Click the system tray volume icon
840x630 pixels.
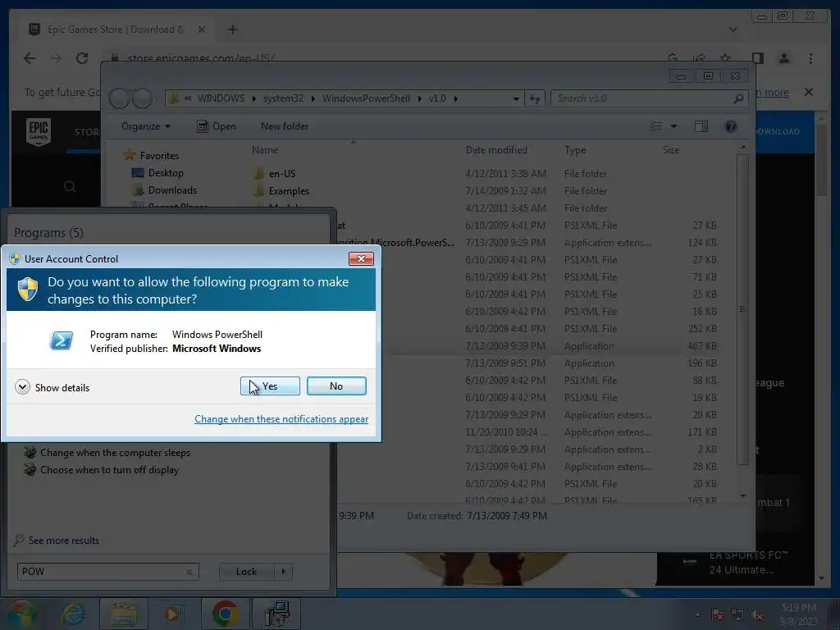757,615
